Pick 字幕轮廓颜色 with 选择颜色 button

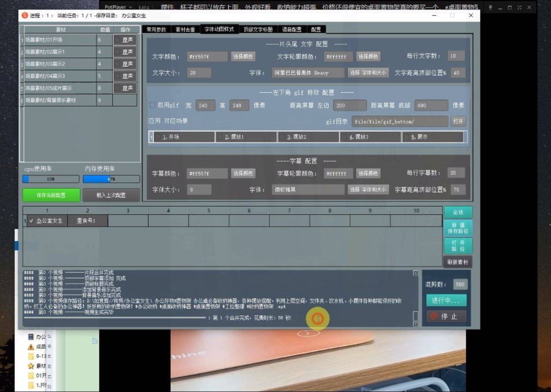click(x=368, y=173)
